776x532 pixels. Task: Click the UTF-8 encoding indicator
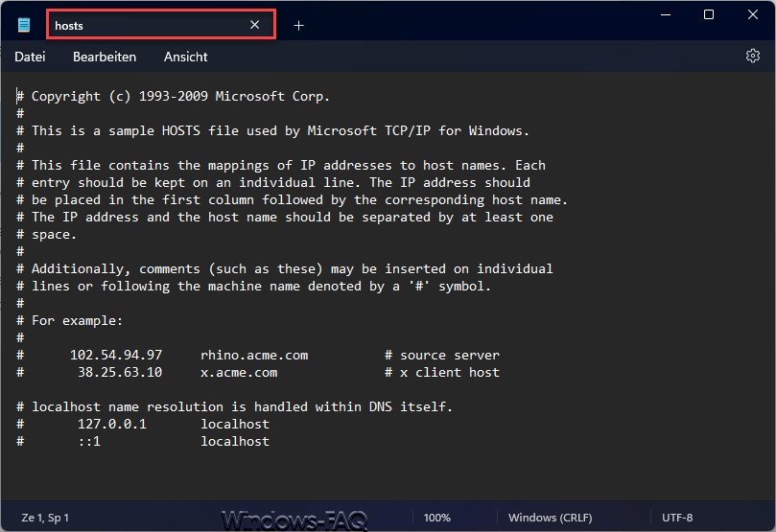pos(677,518)
